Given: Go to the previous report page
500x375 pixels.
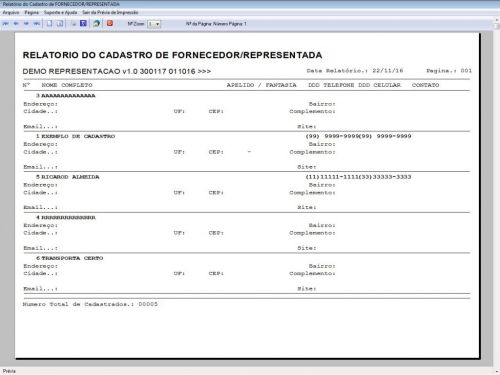Looking at the screenshot, I should click(x=16, y=24).
